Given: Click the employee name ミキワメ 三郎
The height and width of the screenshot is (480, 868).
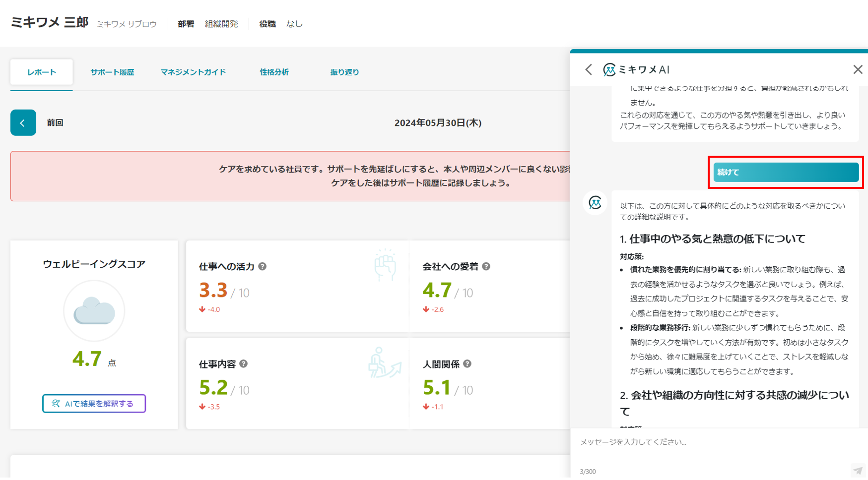Looking at the screenshot, I should pyautogui.click(x=50, y=22).
